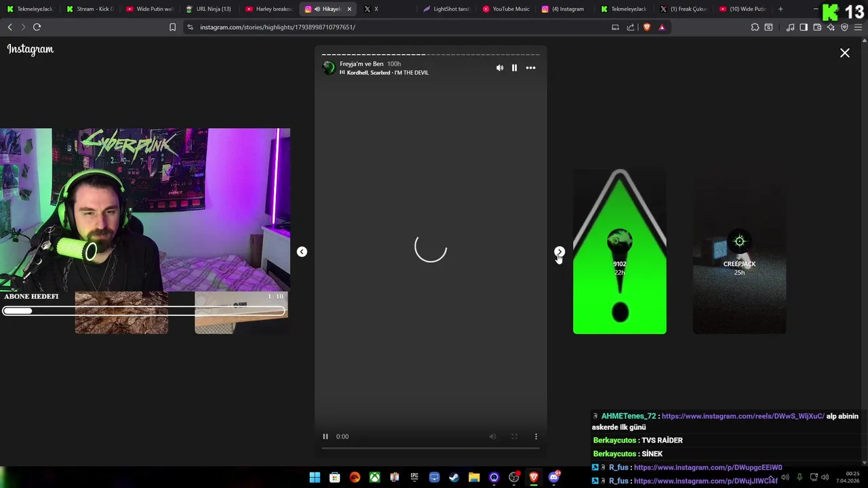
Task: Reload the current page
Action: 37,27
